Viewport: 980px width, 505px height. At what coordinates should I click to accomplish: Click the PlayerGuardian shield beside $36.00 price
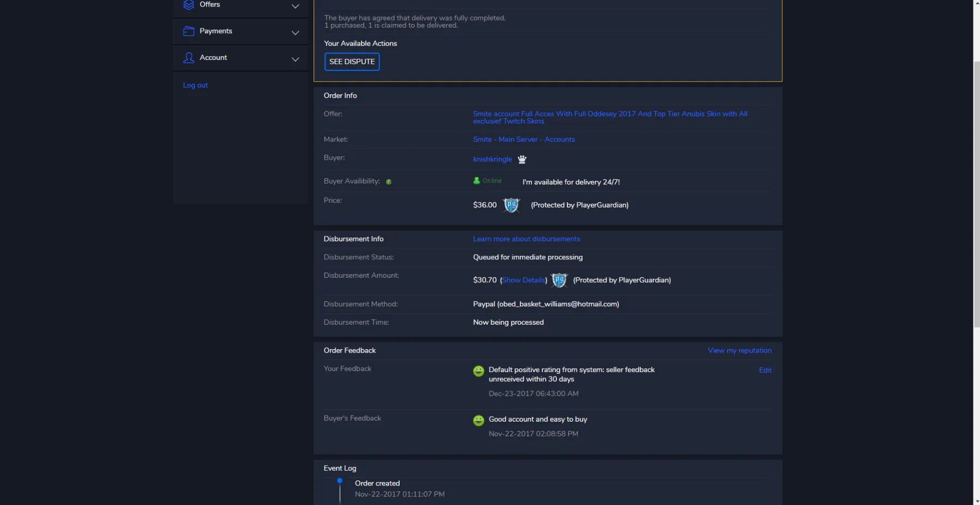pos(511,205)
